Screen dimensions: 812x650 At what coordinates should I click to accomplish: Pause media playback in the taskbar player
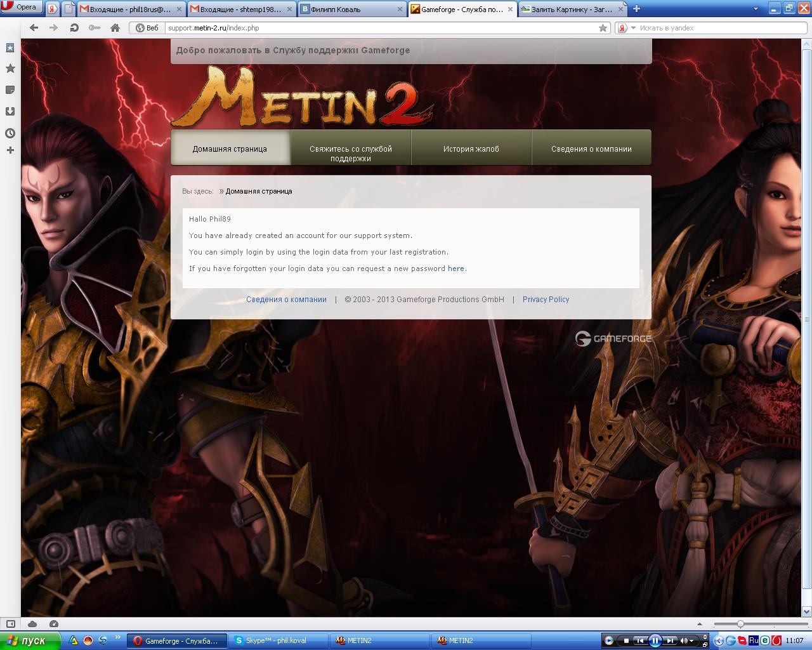[655, 640]
